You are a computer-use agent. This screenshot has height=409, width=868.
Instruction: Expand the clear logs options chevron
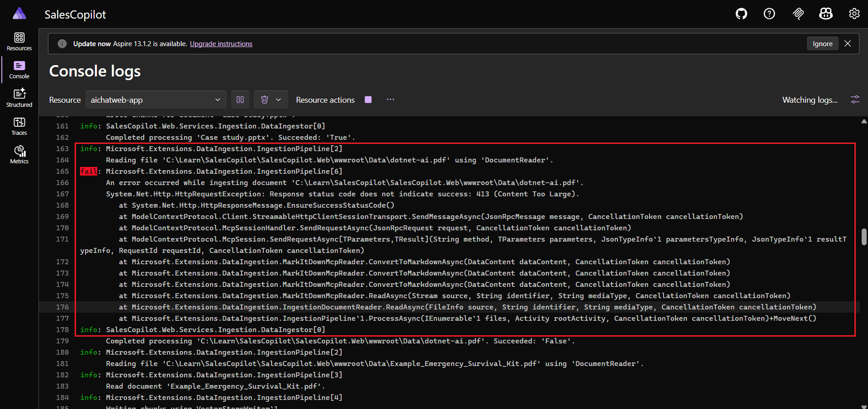(278, 100)
